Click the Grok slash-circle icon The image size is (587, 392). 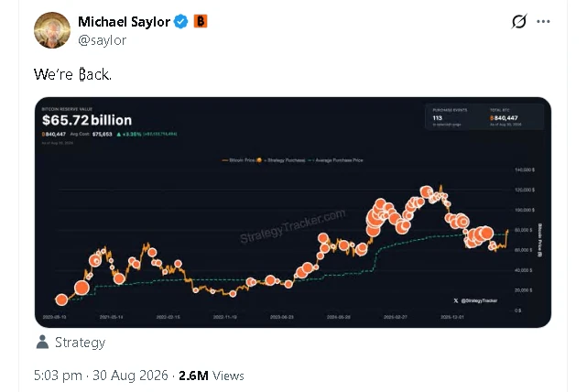(519, 21)
